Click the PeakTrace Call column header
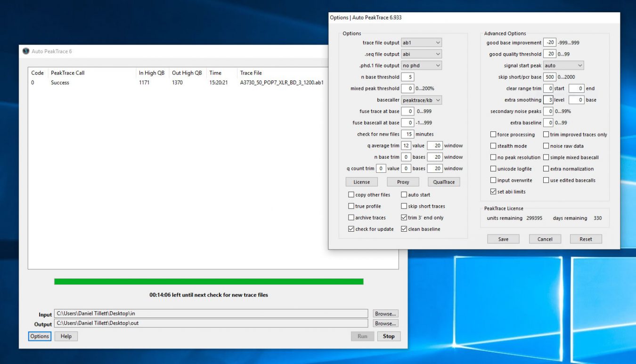Image resolution: width=636 pixels, height=364 pixels. tap(68, 73)
